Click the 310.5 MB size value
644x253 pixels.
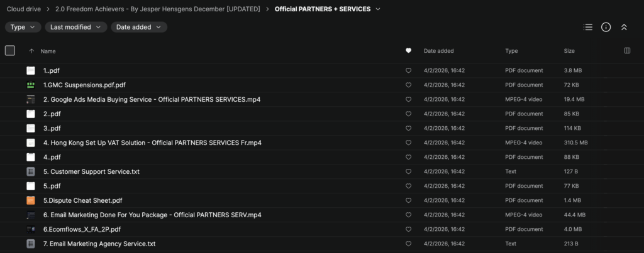click(576, 143)
